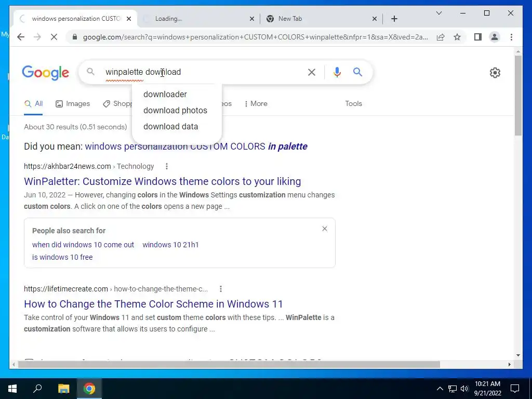The width and height of the screenshot is (532, 399).
Task: Open a new tab with the plus button
Action: coord(394,19)
